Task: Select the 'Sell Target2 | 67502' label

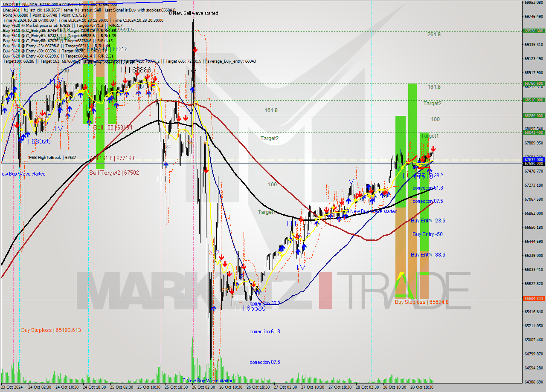Action: [114, 173]
